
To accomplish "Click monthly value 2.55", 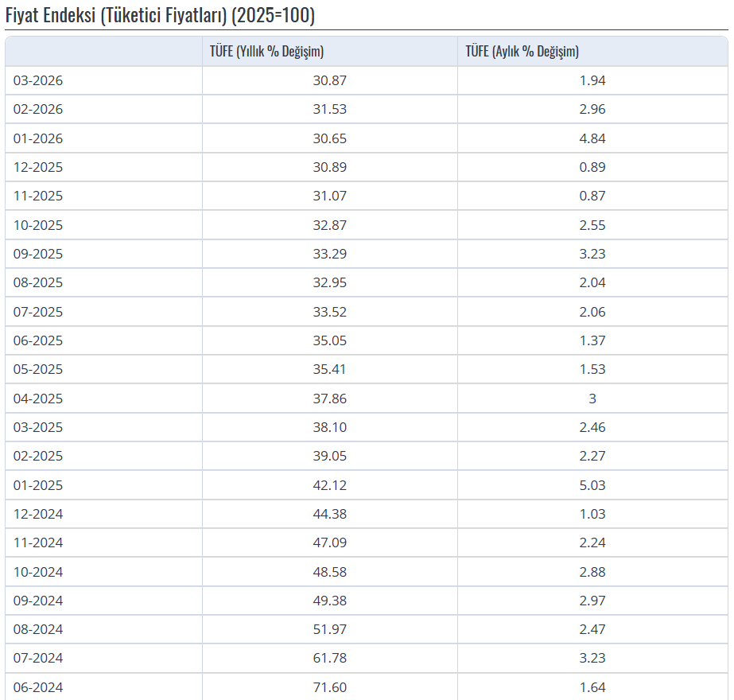I will click(x=592, y=225).
